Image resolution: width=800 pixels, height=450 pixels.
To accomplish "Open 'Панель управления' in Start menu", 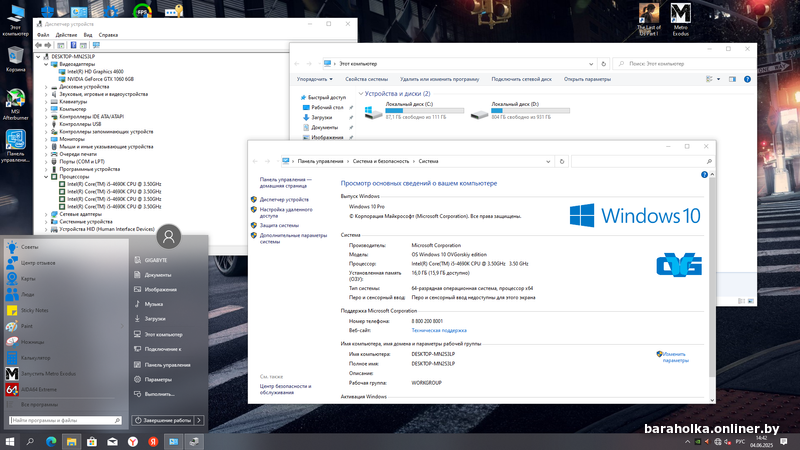I will 167,365.
